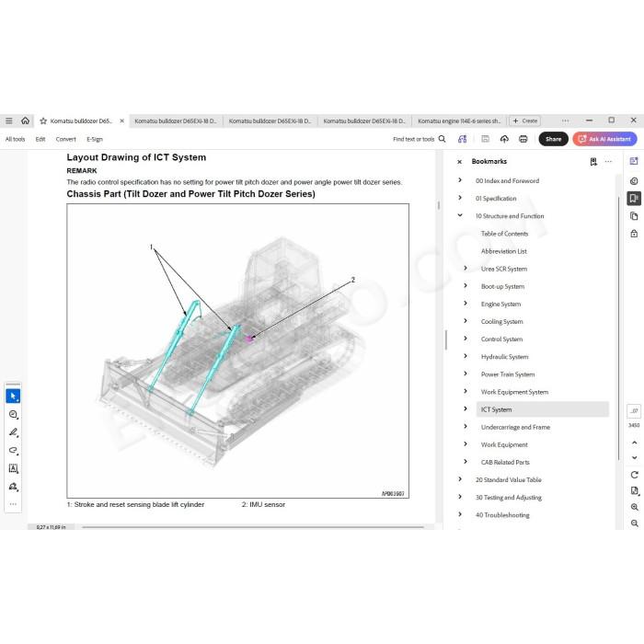Open the Cooling System bookmark
Viewport: 644px width, 644px height.
(x=502, y=322)
